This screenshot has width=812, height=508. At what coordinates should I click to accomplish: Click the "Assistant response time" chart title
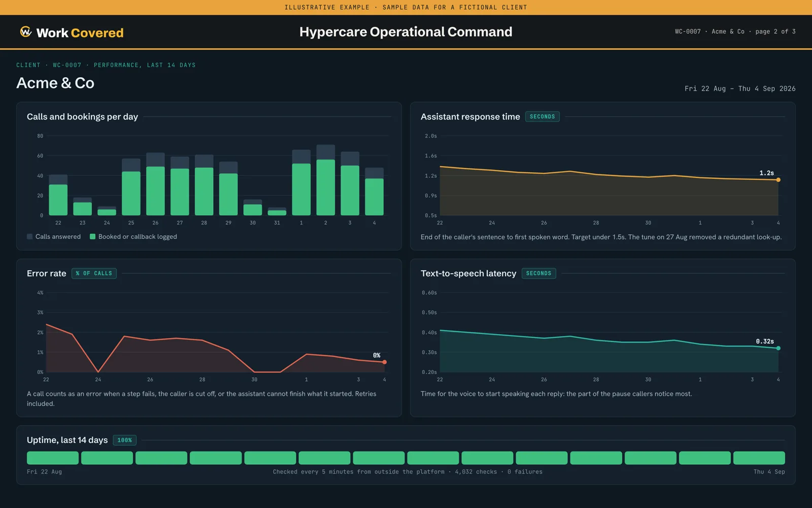pos(470,116)
